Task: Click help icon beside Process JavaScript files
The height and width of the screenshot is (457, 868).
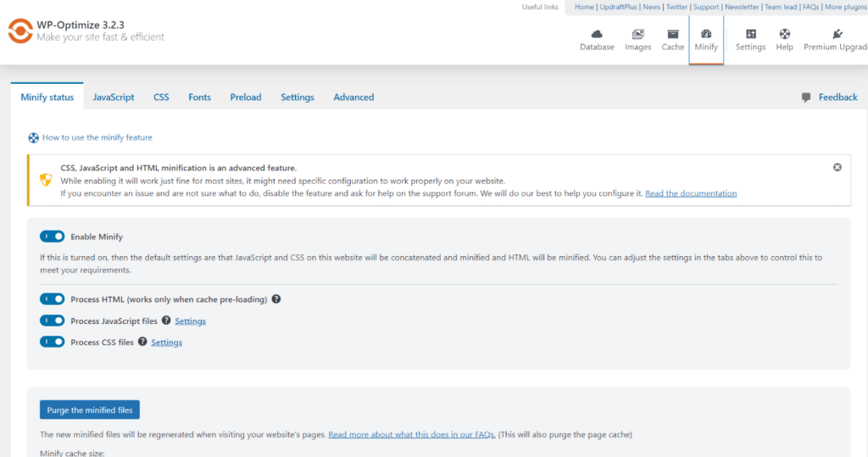Action: [166, 320]
